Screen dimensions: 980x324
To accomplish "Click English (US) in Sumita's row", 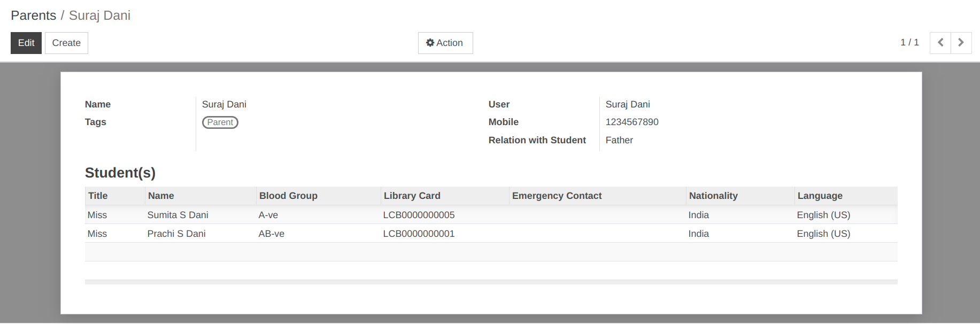I will (x=823, y=215).
